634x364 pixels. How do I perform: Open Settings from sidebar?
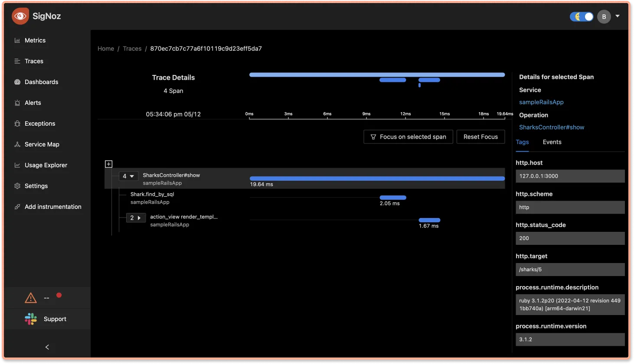pos(36,186)
